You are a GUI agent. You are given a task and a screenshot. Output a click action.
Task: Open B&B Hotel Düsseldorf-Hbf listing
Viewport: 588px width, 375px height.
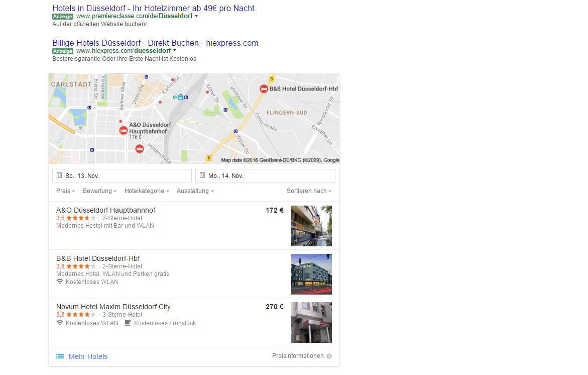[98, 259]
